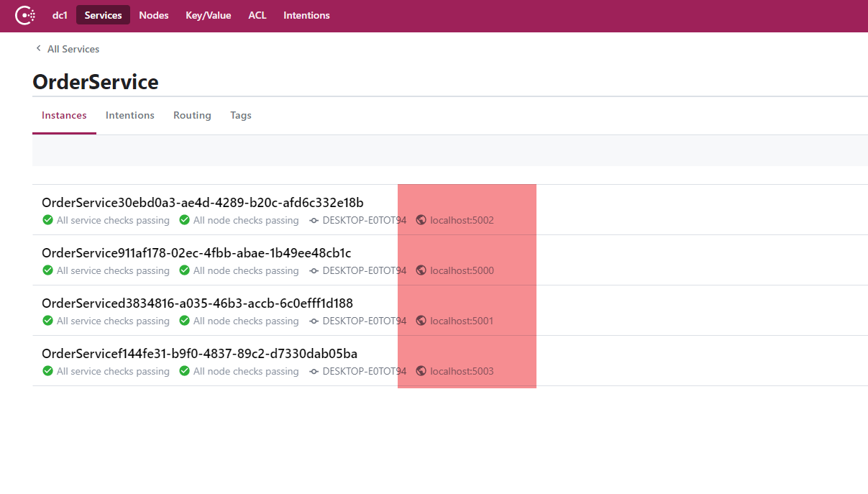Click the green service check icon for OrderService30ebd0a3
Image resolution: width=868 pixels, height=494 pixels.
coord(47,221)
